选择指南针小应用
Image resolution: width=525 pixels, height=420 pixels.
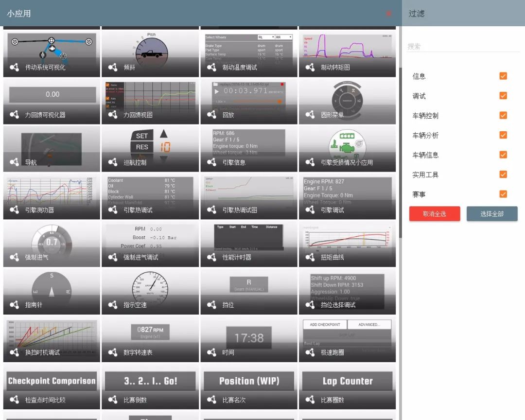tap(51, 292)
